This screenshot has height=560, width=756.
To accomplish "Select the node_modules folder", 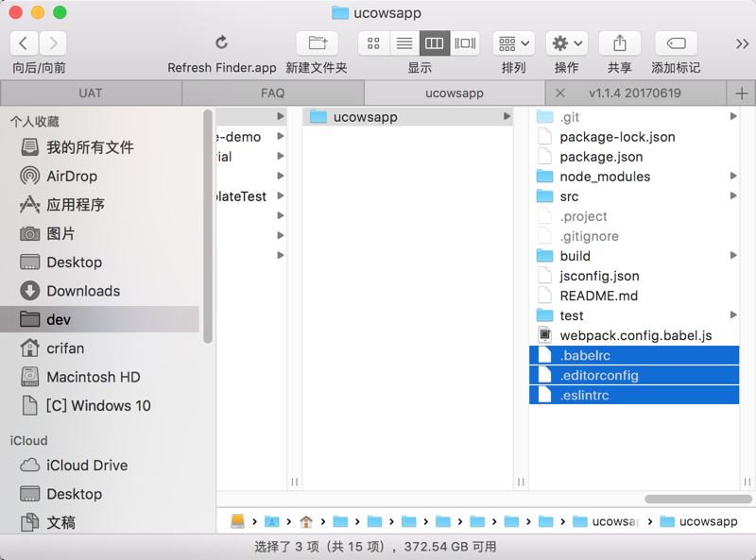I will (x=634, y=177).
